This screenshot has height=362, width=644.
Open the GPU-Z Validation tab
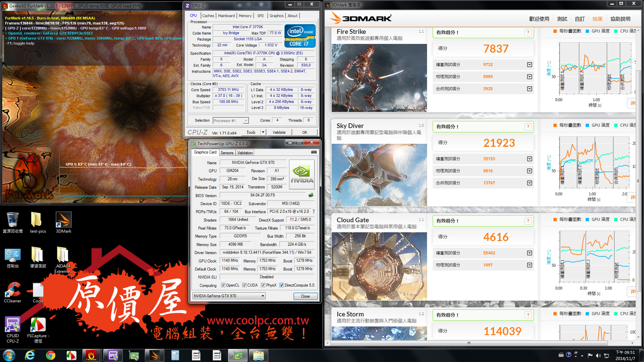pyautogui.click(x=245, y=153)
